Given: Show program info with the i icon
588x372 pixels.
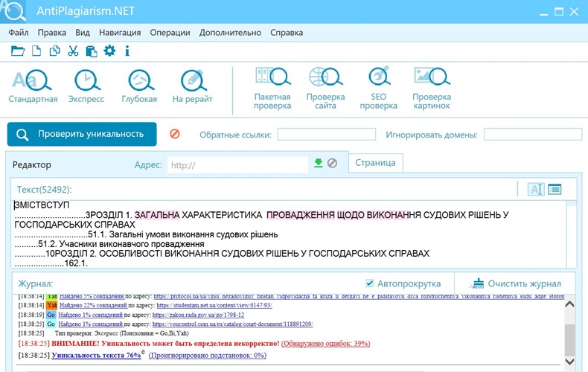Looking at the screenshot, I should [x=127, y=51].
